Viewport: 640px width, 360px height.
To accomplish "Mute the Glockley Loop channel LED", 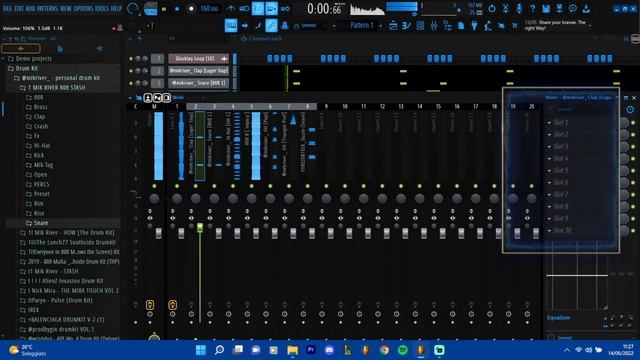I will click(131, 59).
